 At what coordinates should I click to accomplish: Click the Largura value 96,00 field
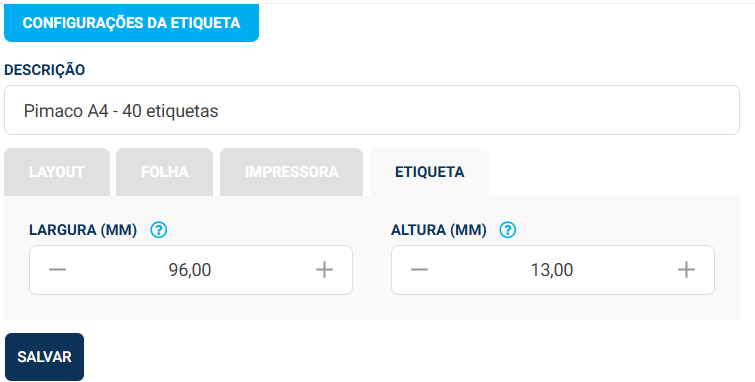[x=190, y=270]
